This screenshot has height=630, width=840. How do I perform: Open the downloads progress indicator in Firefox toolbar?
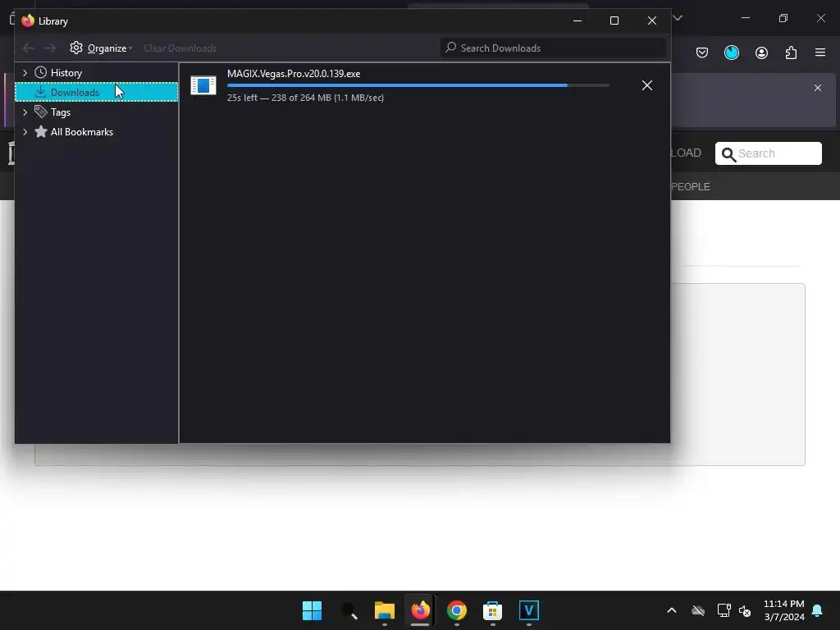731,52
